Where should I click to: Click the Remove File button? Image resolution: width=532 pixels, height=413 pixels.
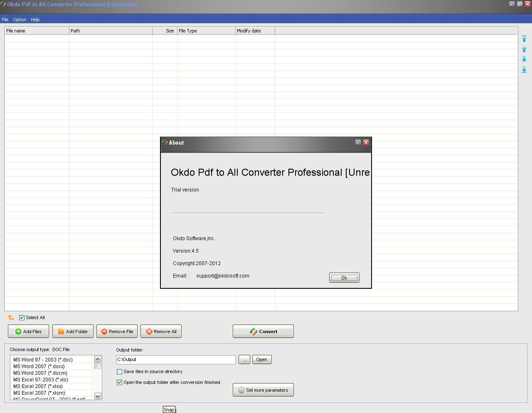(117, 332)
